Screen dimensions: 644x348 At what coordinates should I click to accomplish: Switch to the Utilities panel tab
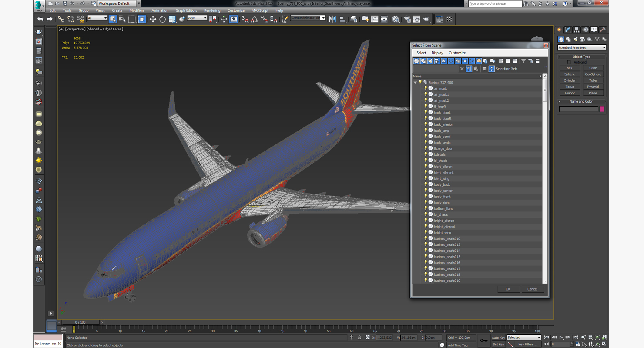click(x=603, y=30)
